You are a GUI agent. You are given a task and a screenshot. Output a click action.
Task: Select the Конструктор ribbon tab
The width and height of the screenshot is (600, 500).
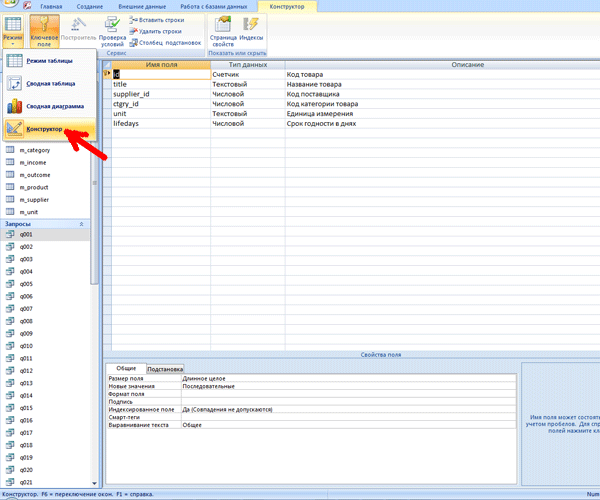[287, 7]
